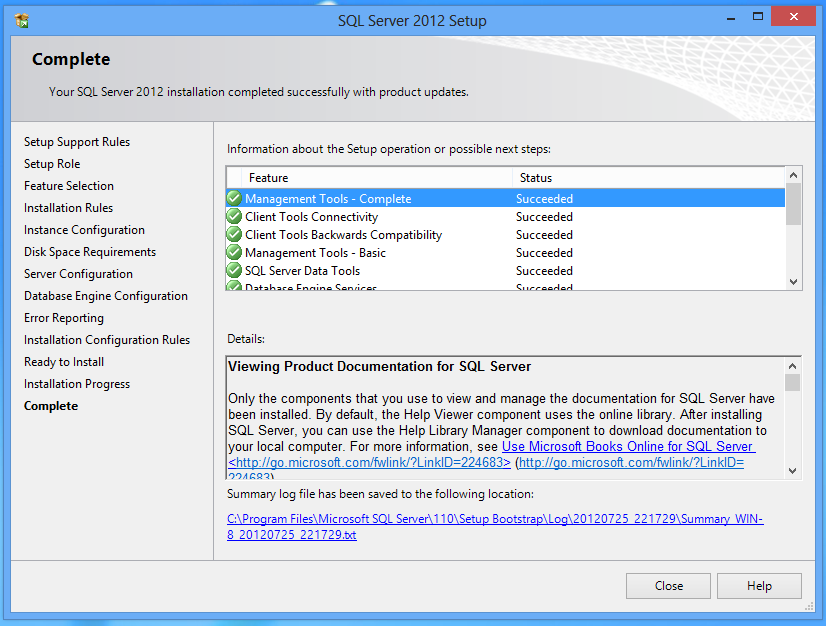The image size is (826, 626).
Task: Select the SQL Server Data Tools row
Action: click(x=506, y=271)
